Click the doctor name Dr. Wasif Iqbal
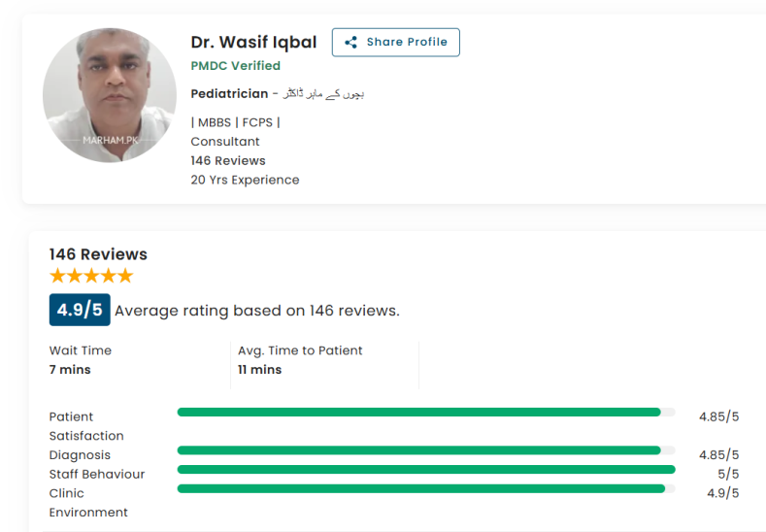This screenshot has width=766, height=532. click(253, 43)
